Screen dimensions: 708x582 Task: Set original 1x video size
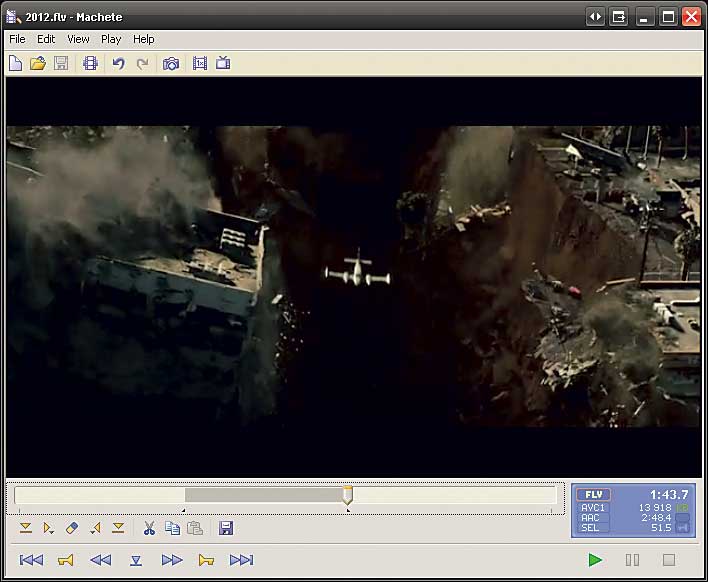click(x=200, y=63)
